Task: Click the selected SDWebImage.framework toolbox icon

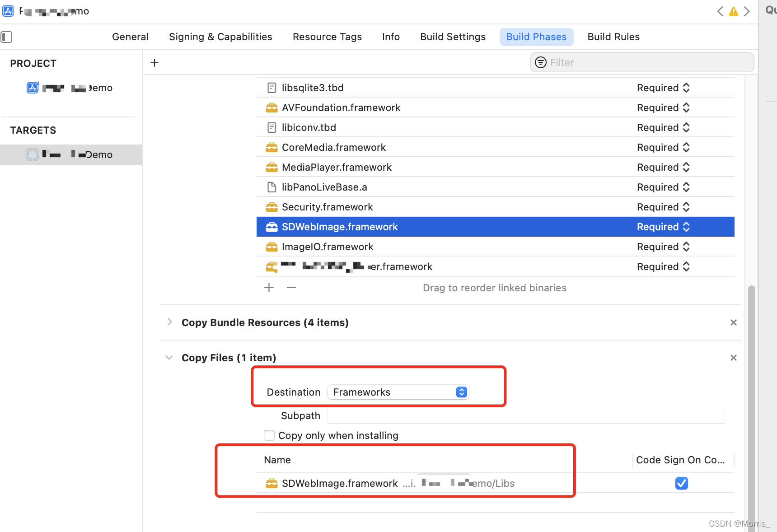Action: [271, 227]
